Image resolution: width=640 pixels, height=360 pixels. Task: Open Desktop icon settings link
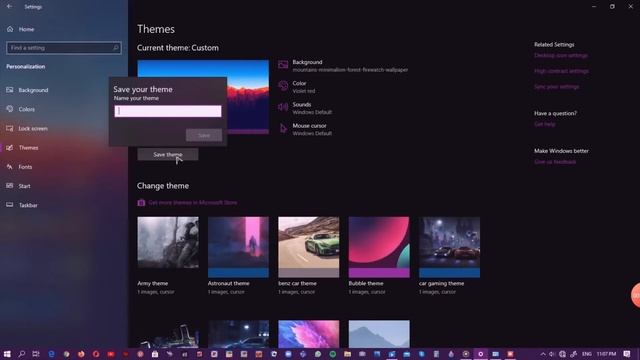click(561, 56)
